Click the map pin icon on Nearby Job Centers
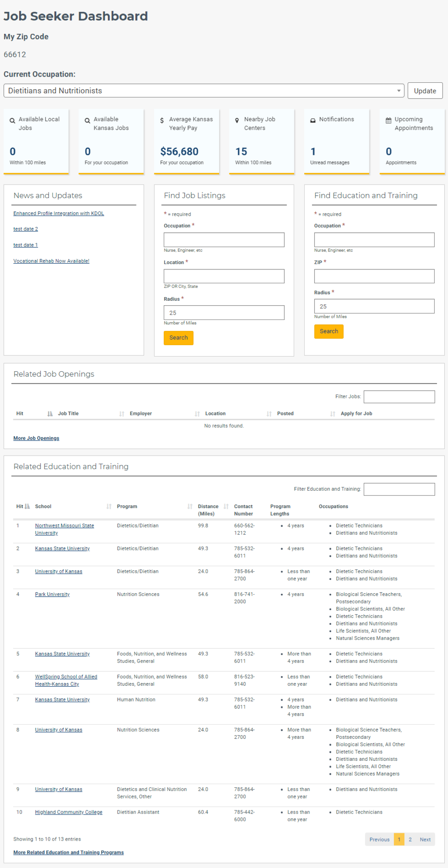 pyautogui.click(x=237, y=121)
